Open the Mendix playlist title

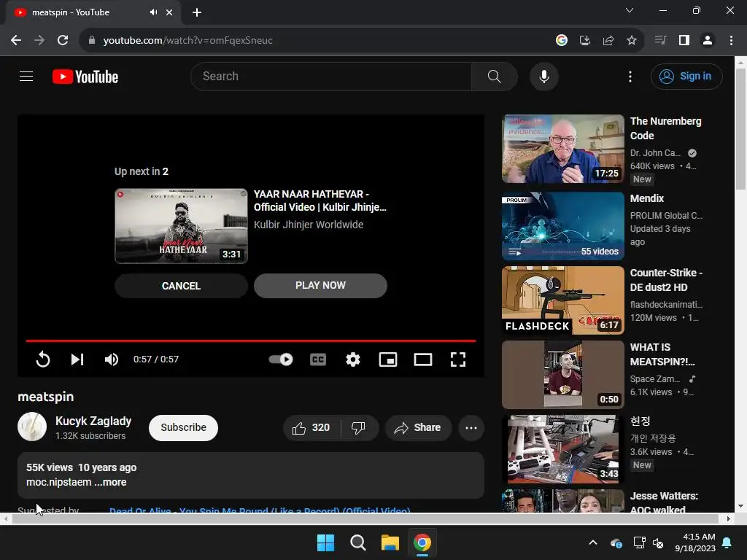click(x=646, y=198)
